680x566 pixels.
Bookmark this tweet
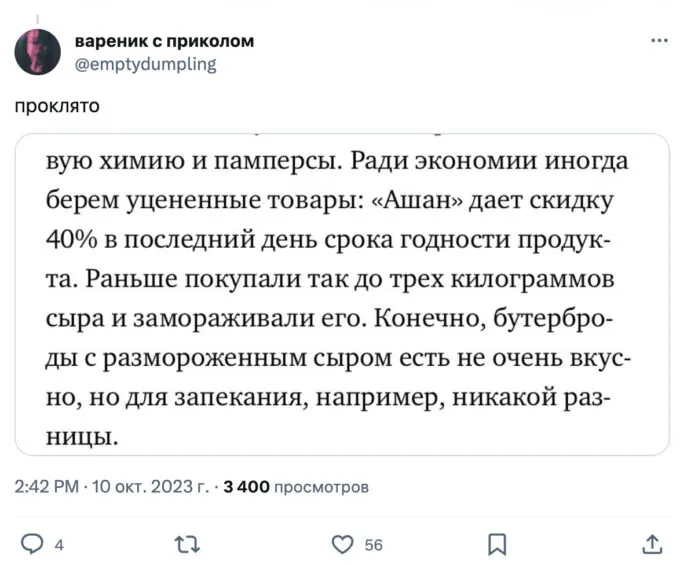coord(497,544)
